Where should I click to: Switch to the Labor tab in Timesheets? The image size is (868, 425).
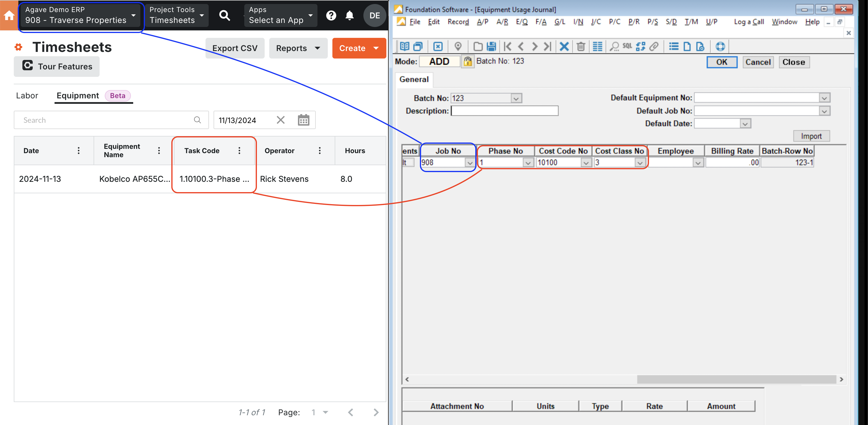tap(26, 95)
